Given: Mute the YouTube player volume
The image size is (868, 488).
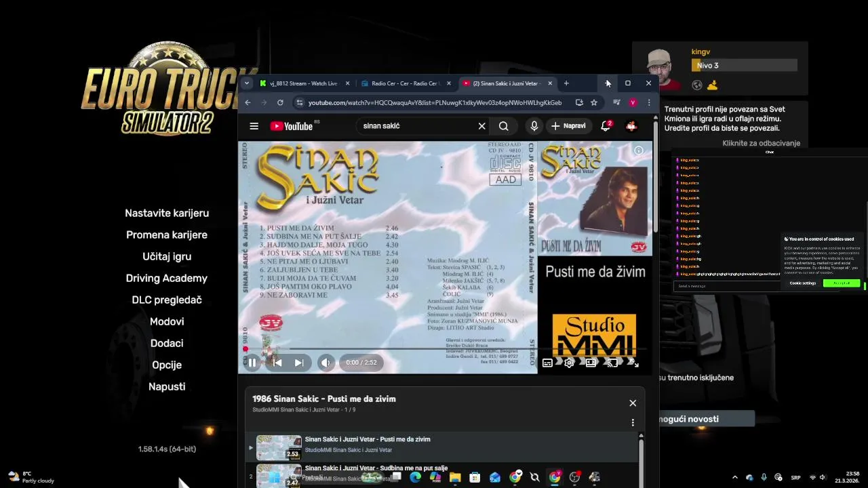Looking at the screenshot, I should [325, 363].
